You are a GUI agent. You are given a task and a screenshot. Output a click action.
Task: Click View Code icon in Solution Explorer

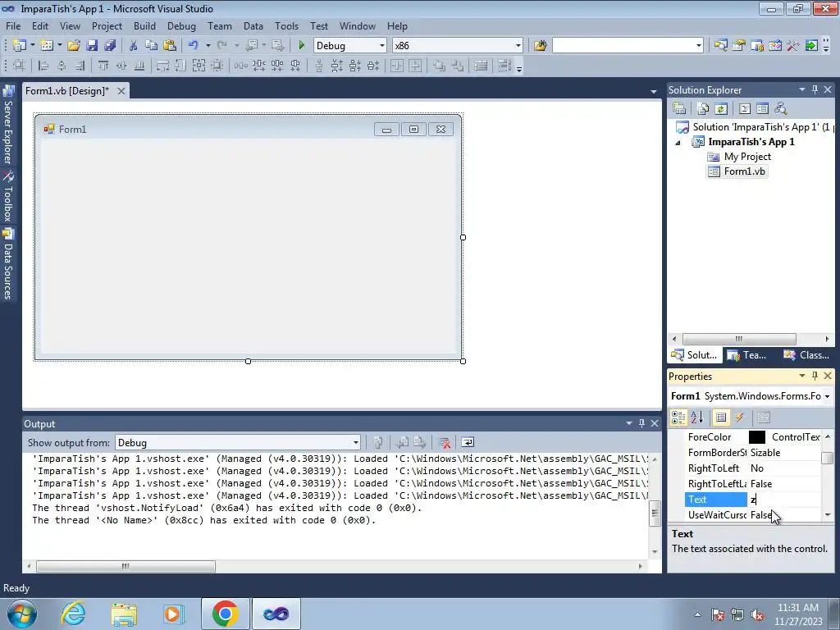pyautogui.click(x=745, y=109)
